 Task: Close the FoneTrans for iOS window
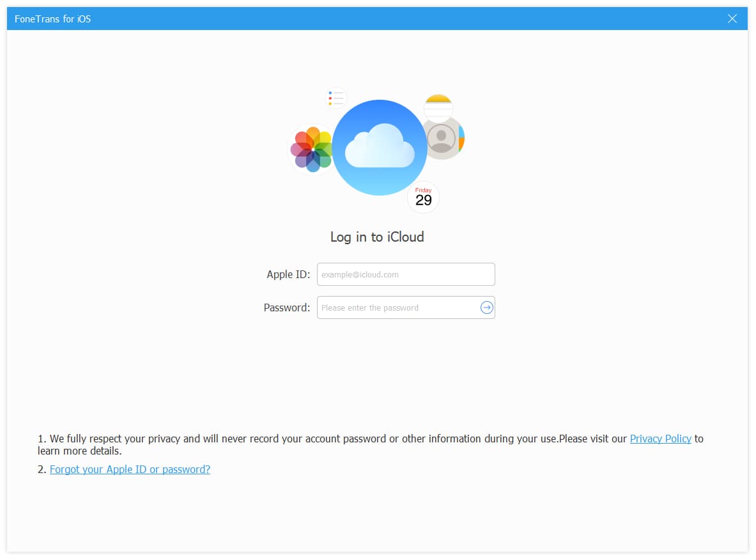732,19
